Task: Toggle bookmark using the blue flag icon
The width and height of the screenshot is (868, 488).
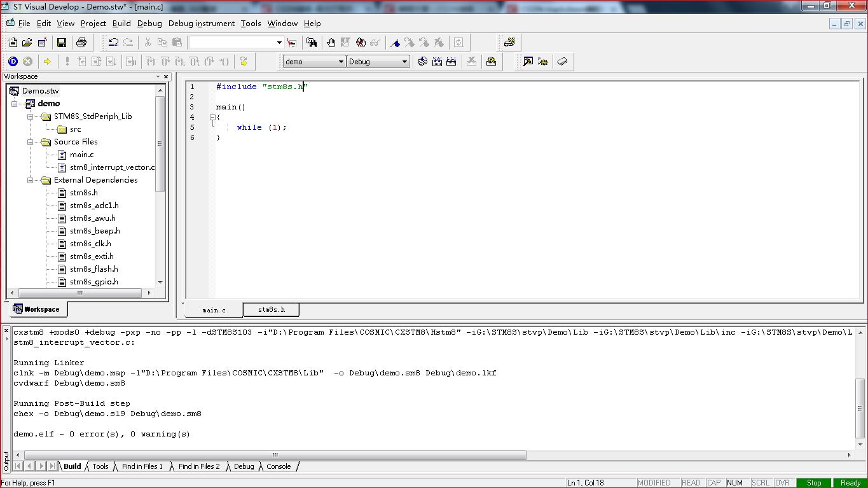Action: click(395, 43)
